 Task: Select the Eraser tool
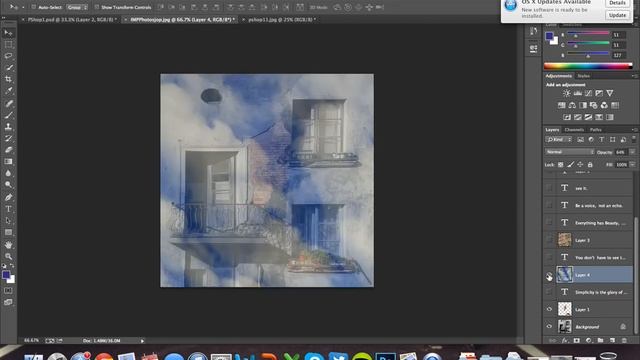[x=8, y=150]
